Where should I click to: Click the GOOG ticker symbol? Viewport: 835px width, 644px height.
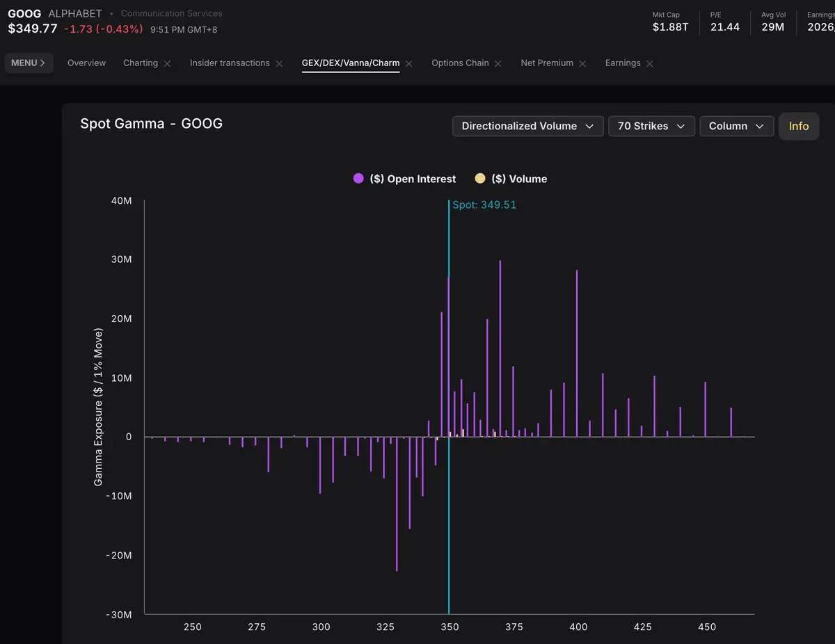click(24, 13)
